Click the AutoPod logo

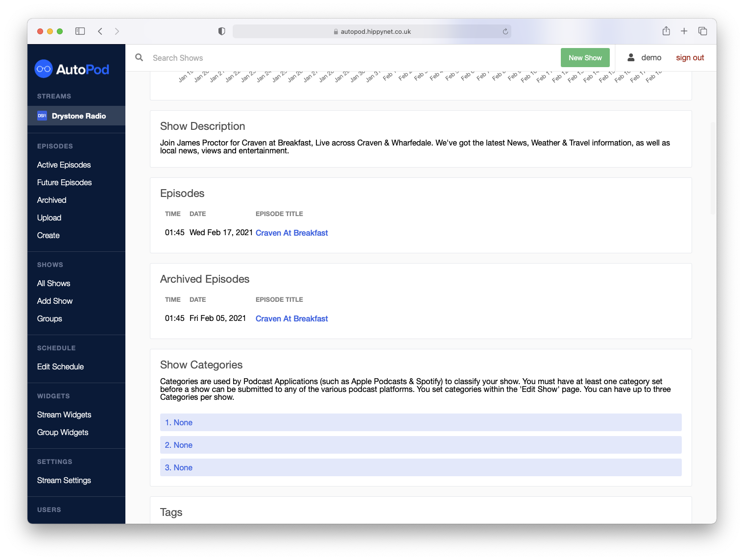tap(72, 69)
